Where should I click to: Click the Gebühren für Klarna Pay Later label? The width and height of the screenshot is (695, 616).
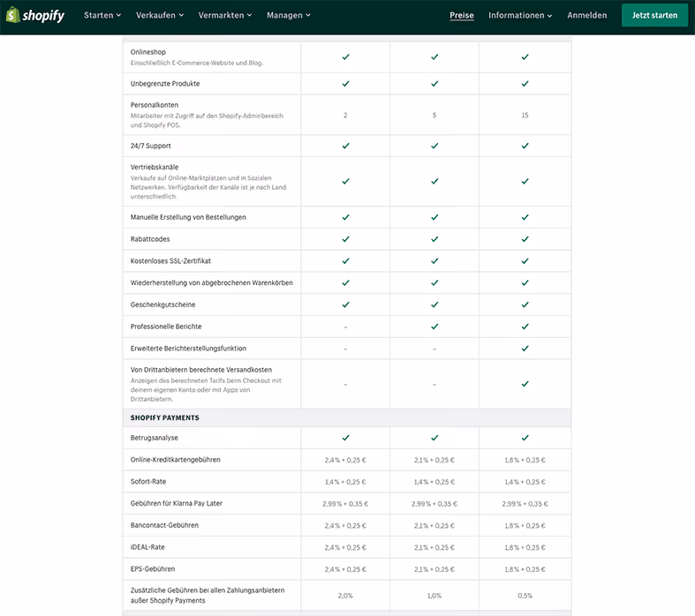point(177,503)
